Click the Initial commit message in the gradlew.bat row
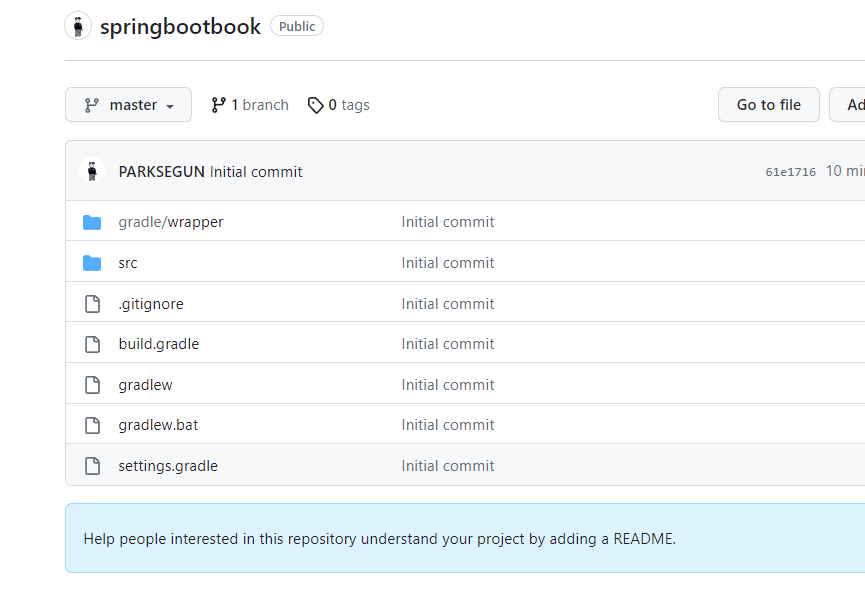865x589 pixels. (x=448, y=425)
